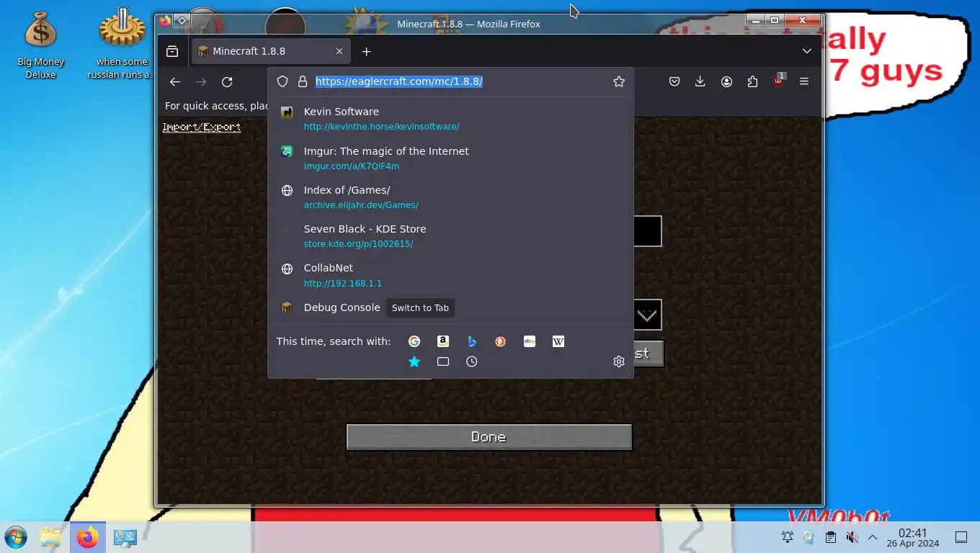
Task: Open Firefox window menu icon in titlebar
Action: tap(166, 21)
